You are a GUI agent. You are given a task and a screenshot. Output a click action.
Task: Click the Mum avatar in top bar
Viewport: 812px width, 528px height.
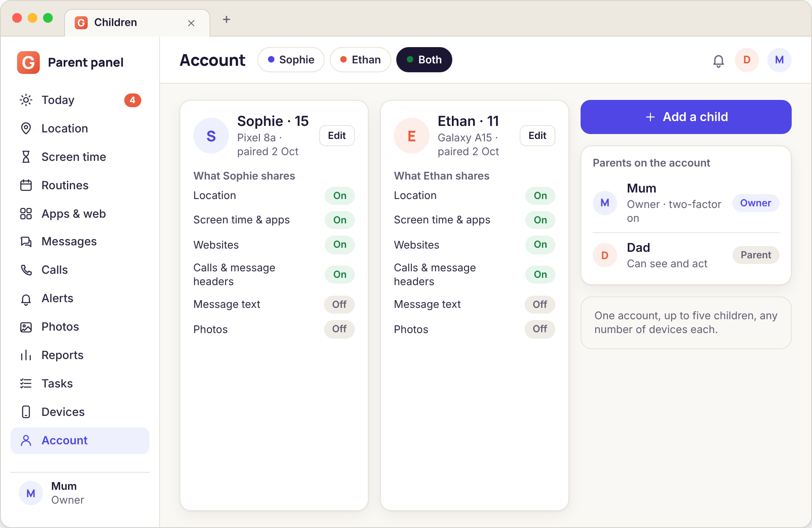[x=780, y=60]
